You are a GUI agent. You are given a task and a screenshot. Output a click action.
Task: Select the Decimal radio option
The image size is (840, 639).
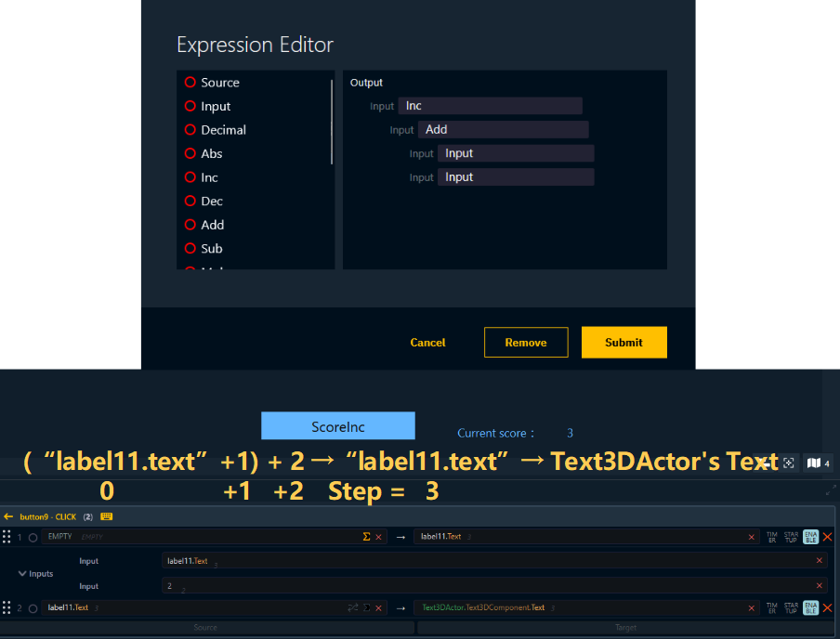pos(190,130)
